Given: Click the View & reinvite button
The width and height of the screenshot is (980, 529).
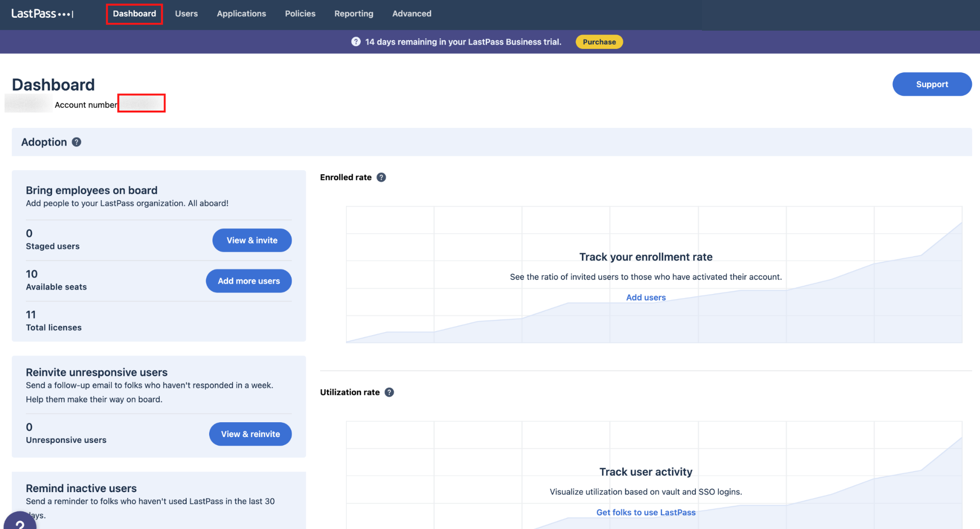Looking at the screenshot, I should tap(250, 434).
